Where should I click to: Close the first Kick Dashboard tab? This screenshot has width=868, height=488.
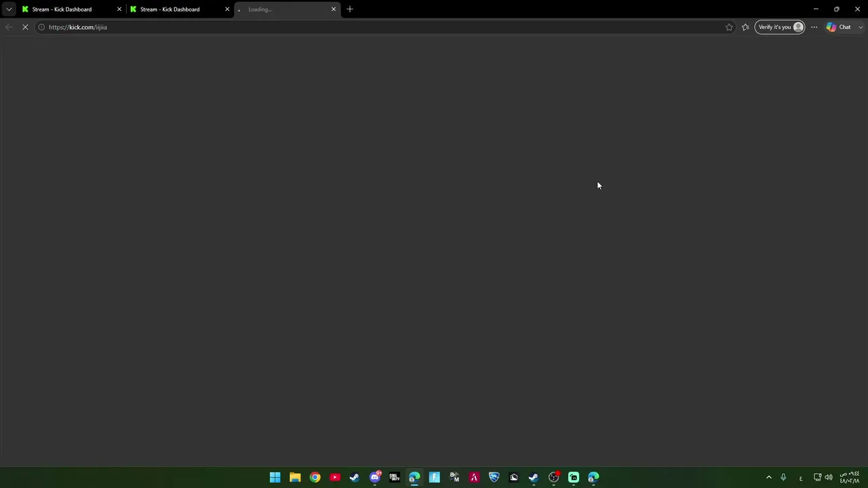click(119, 9)
